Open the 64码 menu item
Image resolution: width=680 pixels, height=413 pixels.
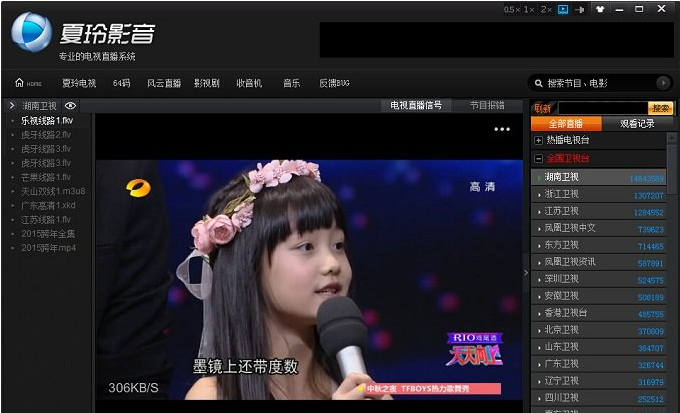[x=121, y=83]
